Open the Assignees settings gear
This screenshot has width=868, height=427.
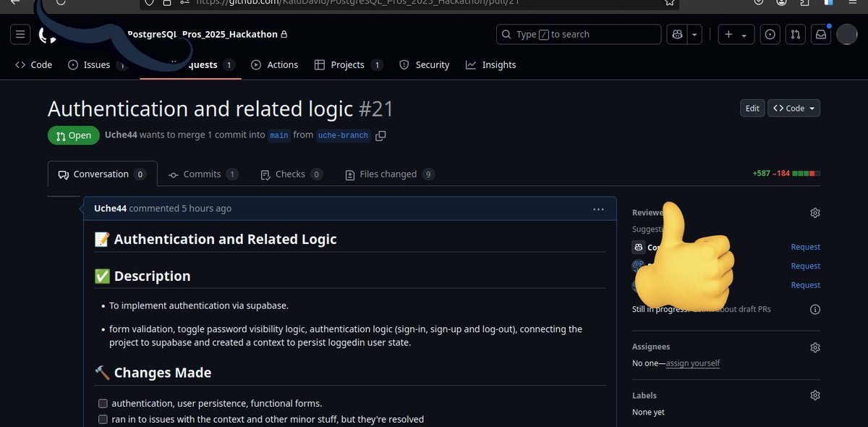(x=815, y=347)
